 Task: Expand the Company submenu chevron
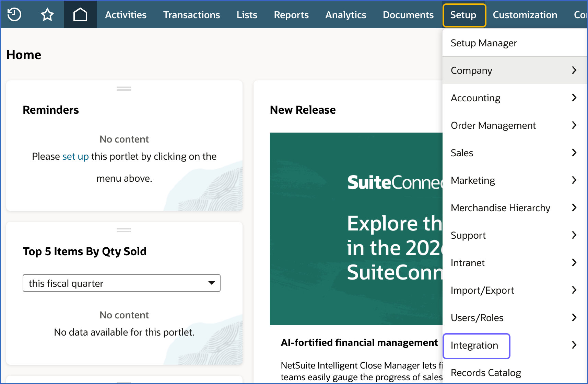tap(574, 70)
